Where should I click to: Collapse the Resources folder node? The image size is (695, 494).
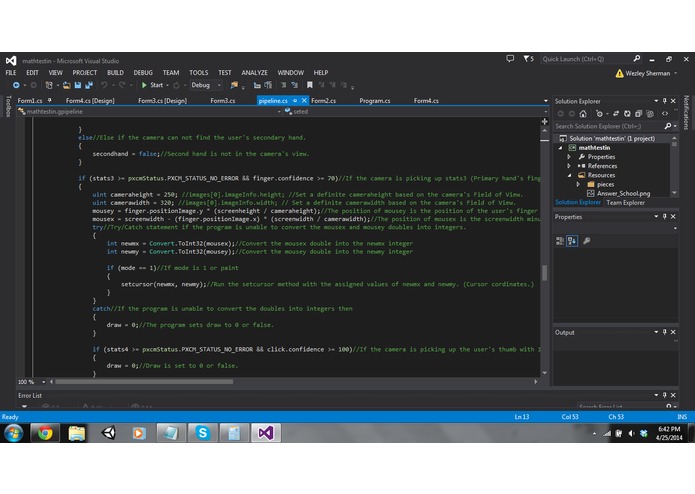pos(570,175)
